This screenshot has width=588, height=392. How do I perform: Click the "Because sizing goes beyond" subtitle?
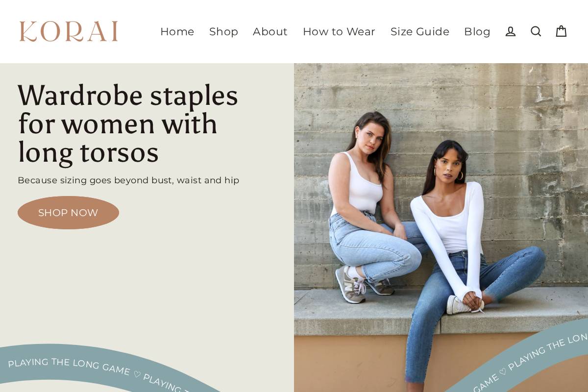click(128, 180)
